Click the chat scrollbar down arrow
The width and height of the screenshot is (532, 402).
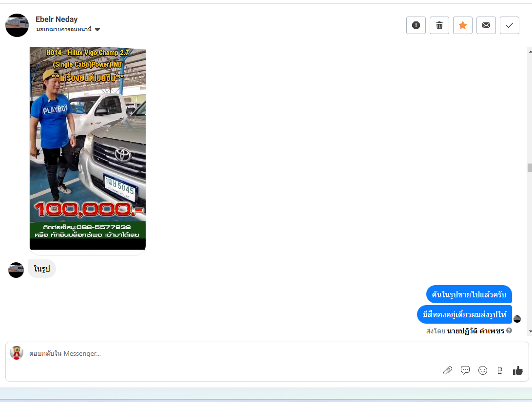[530, 331]
